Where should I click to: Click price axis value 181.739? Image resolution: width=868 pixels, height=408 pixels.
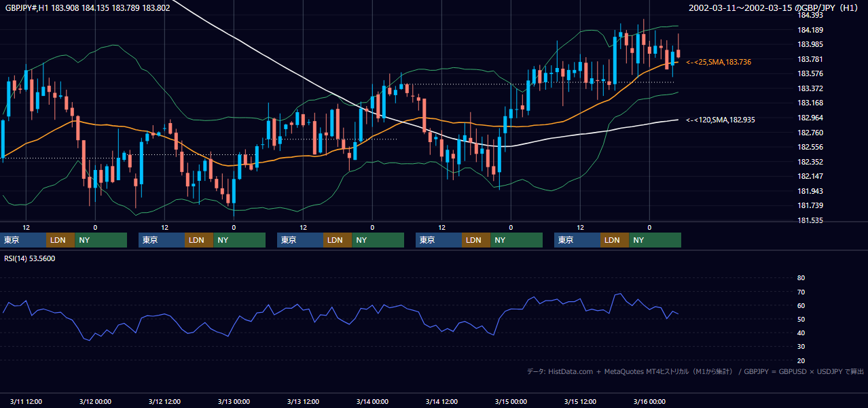point(811,205)
